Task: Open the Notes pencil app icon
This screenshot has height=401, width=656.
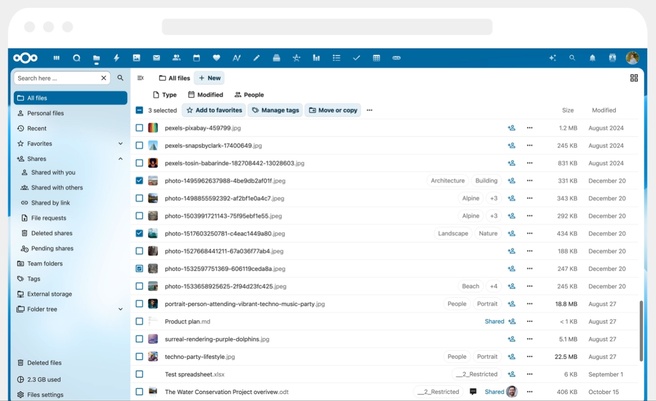Action: (256, 58)
